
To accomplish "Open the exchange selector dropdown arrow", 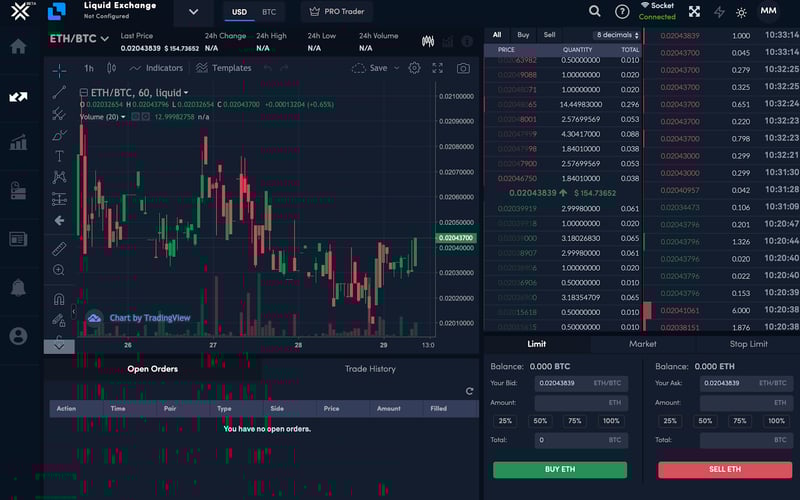I will [193, 12].
